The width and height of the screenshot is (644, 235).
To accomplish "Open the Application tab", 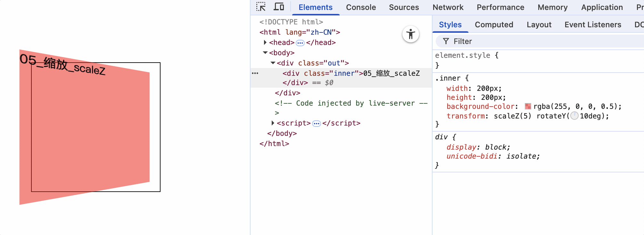I will pyautogui.click(x=602, y=7).
